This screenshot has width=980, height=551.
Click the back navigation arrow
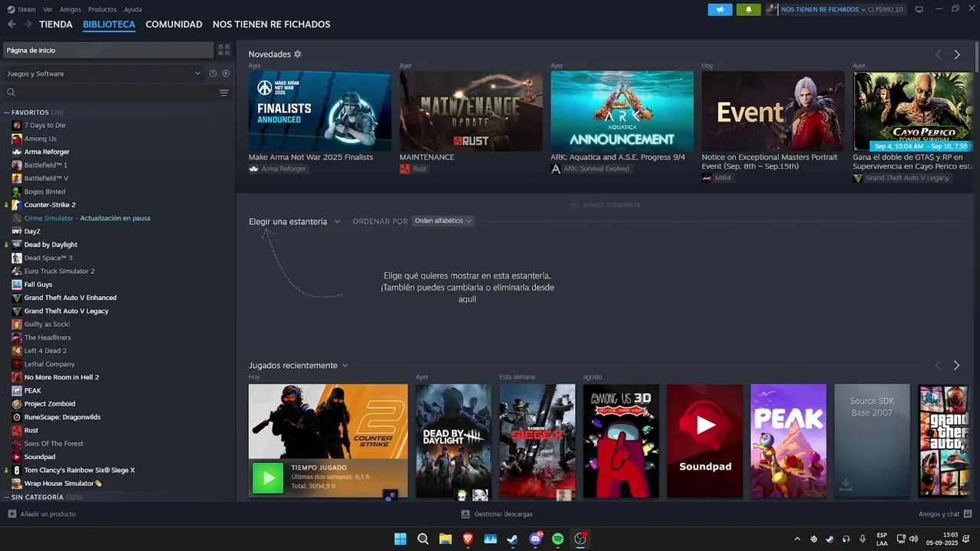coord(11,24)
